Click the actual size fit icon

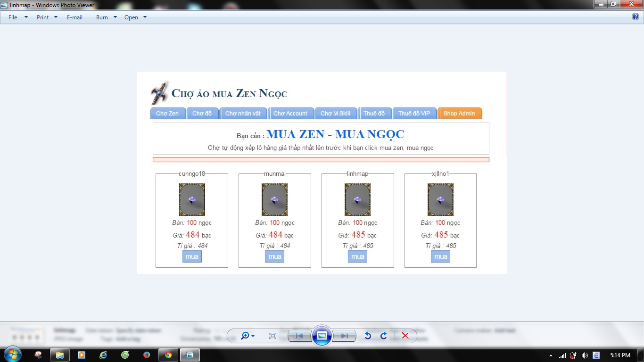[272, 336]
